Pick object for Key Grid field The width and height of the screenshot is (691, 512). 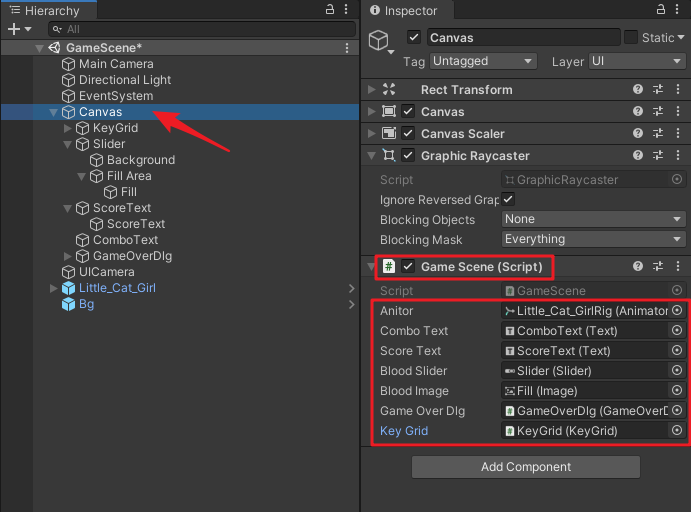[x=677, y=430]
